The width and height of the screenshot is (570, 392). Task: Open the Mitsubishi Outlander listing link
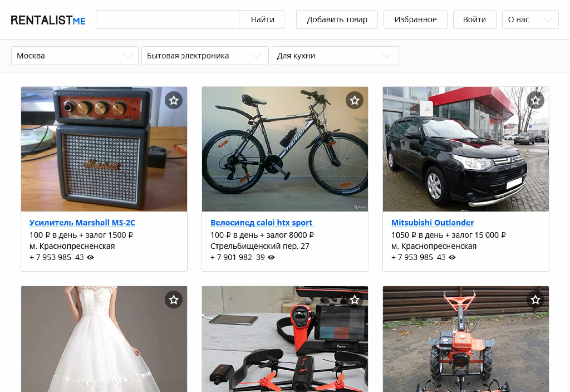click(432, 222)
